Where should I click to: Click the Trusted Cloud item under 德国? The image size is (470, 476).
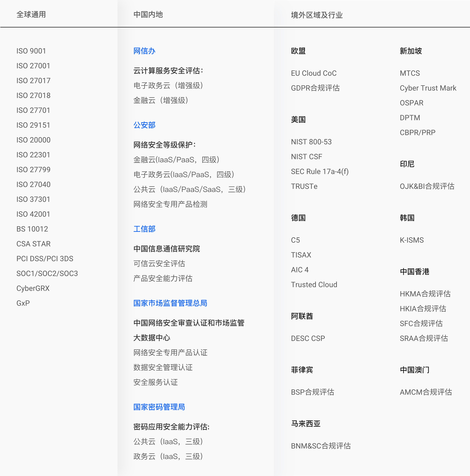coord(314,285)
